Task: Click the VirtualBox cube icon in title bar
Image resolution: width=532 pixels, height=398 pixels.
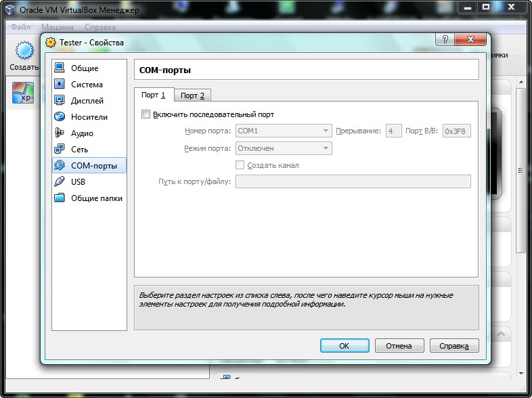Action: coord(10,9)
